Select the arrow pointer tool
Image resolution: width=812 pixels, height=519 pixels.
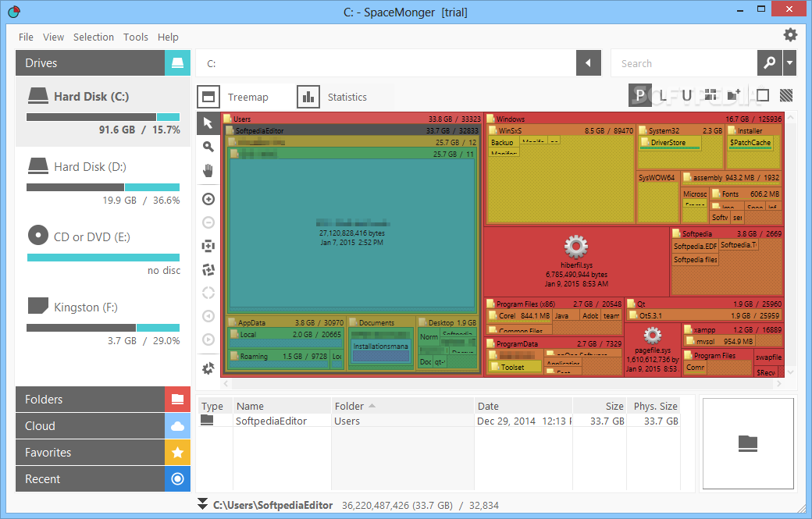[x=208, y=123]
